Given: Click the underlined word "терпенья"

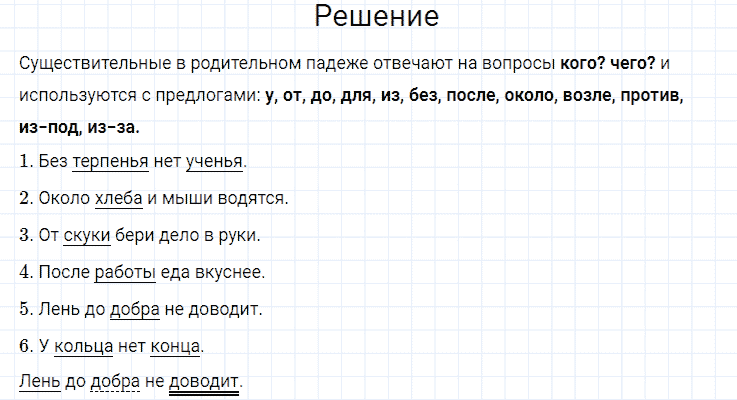Looking at the screenshot, I should 111,161.
